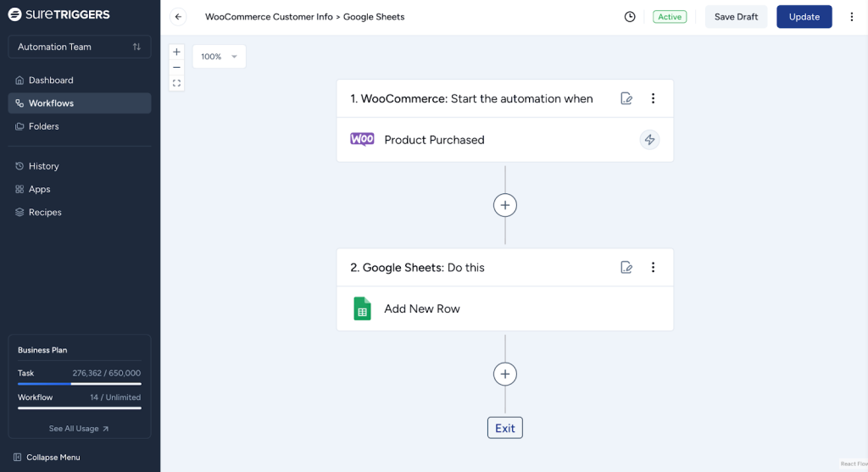Open WooCommerce step three-dot options menu
This screenshot has width=868, height=472.
coord(653,98)
